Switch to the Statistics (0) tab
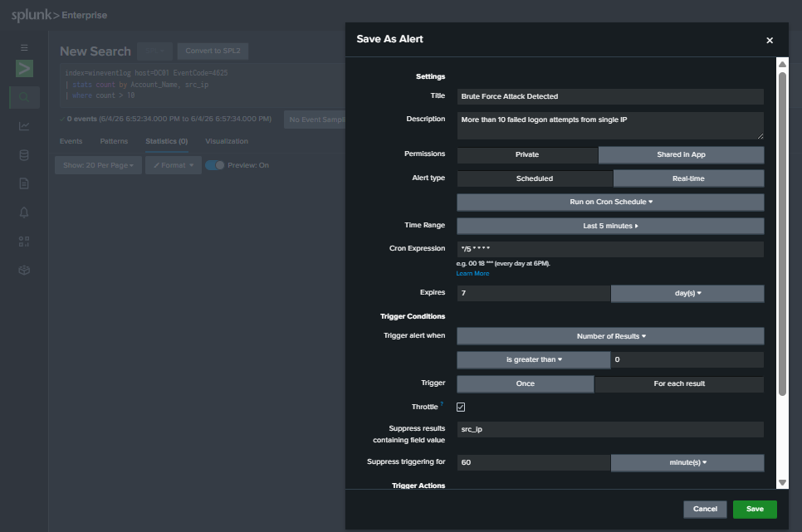This screenshot has height=532, width=802. (x=167, y=141)
